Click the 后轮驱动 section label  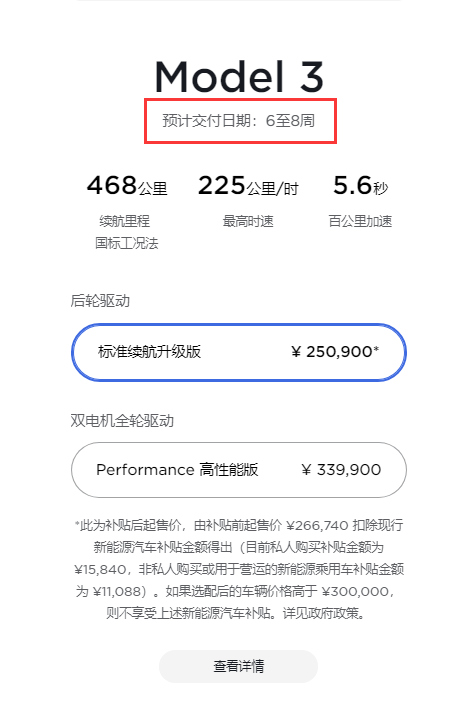(100, 301)
